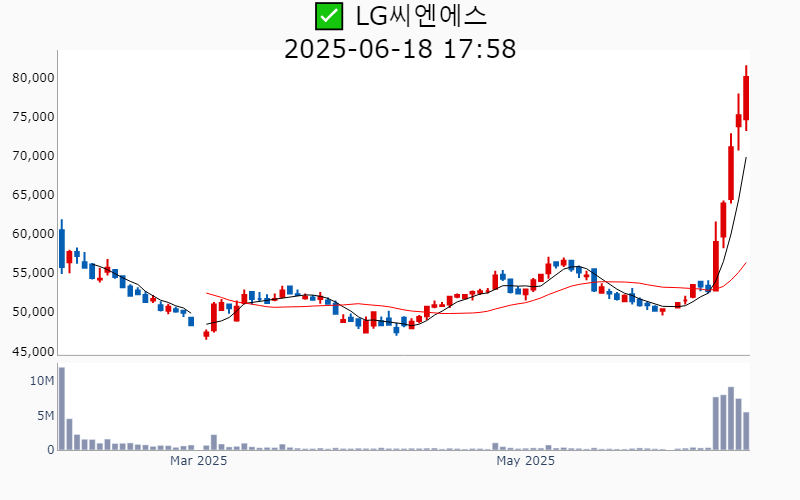
Task: Click the 60,000 price axis label
Action: [x=33, y=234]
